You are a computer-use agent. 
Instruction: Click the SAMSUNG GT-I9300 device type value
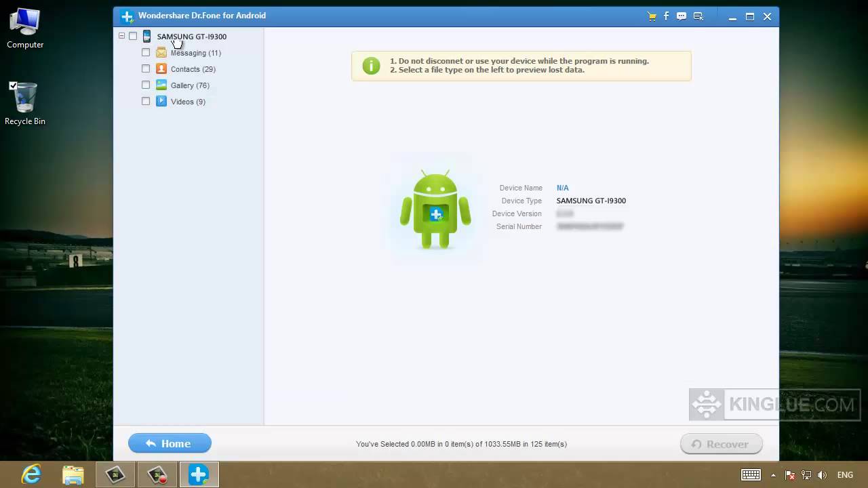coord(591,201)
